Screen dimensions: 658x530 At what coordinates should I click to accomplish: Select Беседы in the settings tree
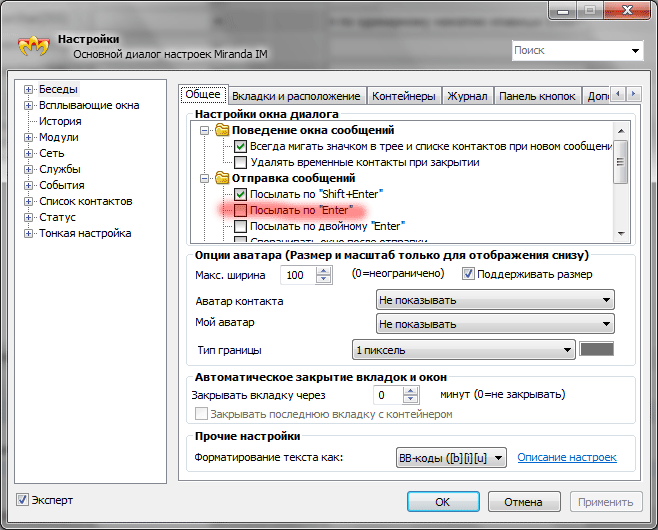point(58,89)
